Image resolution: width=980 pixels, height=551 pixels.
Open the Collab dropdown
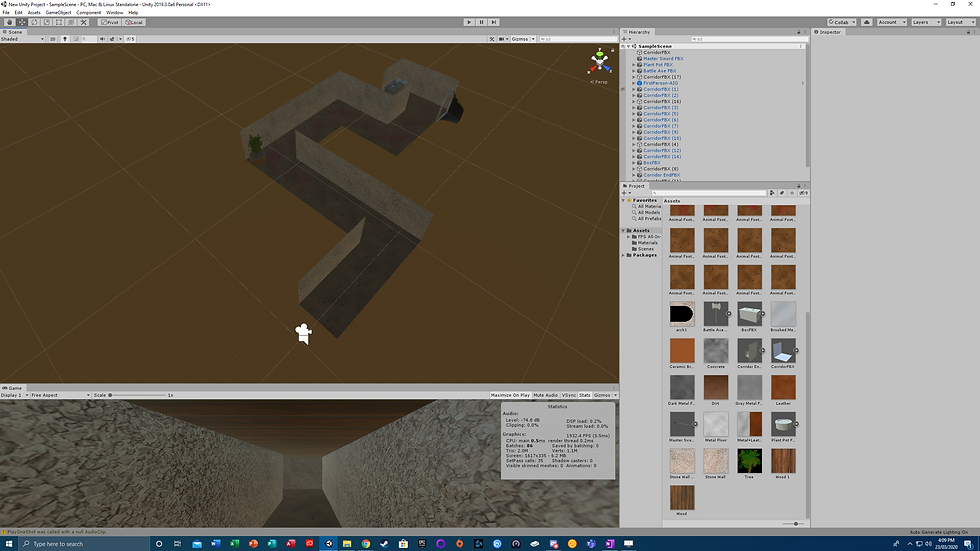842,22
